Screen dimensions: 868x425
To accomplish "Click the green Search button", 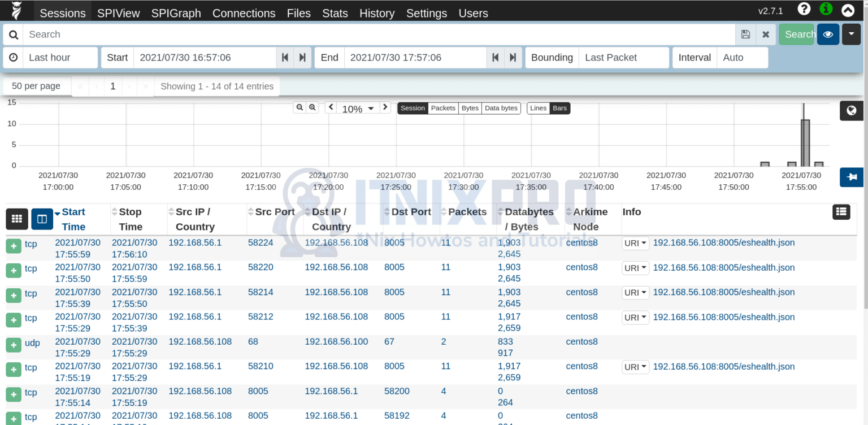I will (x=797, y=34).
